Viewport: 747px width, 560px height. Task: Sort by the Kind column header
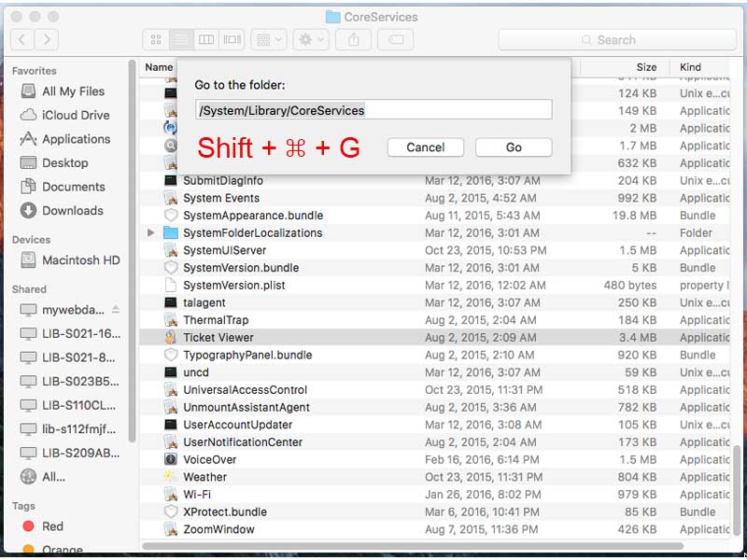point(690,67)
